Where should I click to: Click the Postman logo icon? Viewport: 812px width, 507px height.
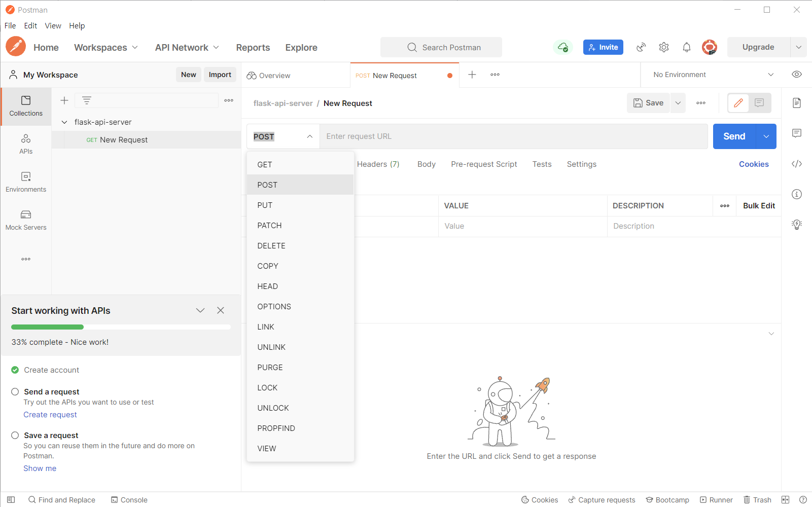16,47
